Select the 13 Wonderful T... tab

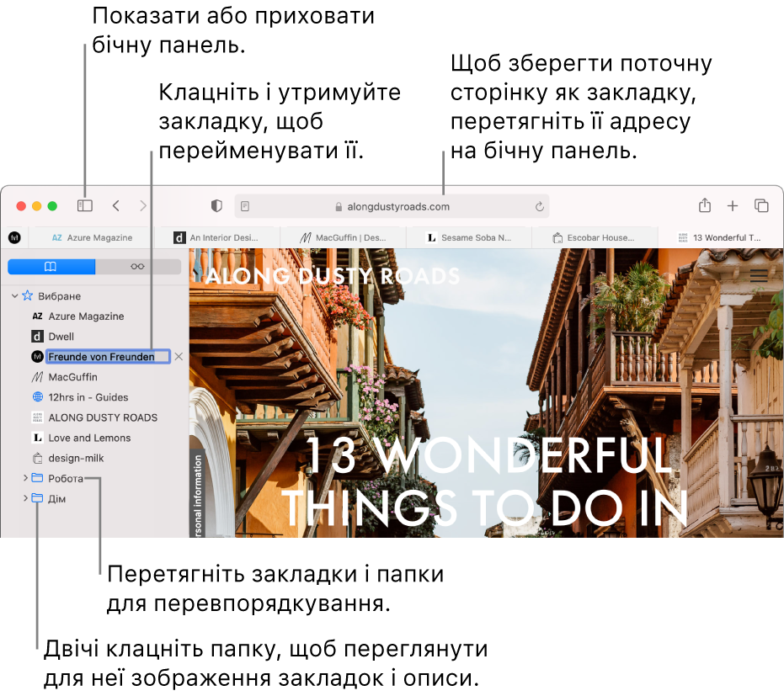tap(721, 238)
